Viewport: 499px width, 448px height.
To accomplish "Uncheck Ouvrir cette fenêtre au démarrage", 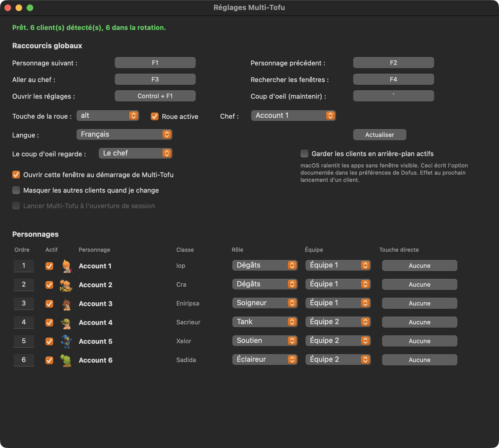I will [16, 175].
